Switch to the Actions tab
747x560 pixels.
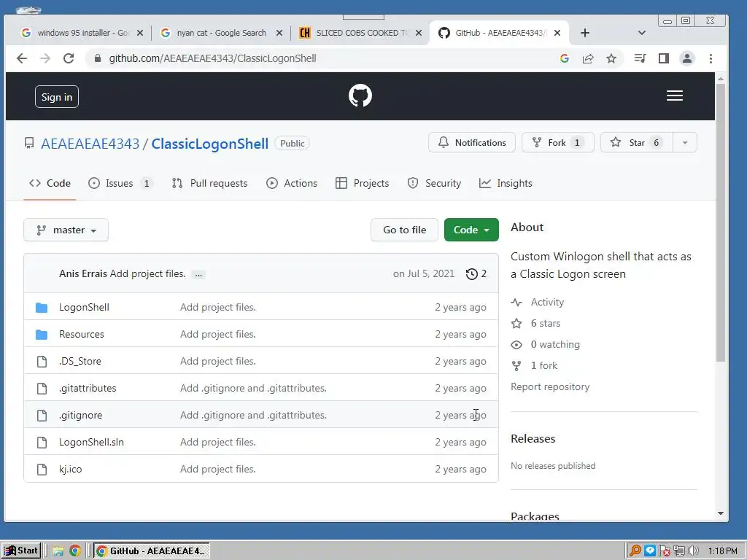pyautogui.click(x=292, y=183)
